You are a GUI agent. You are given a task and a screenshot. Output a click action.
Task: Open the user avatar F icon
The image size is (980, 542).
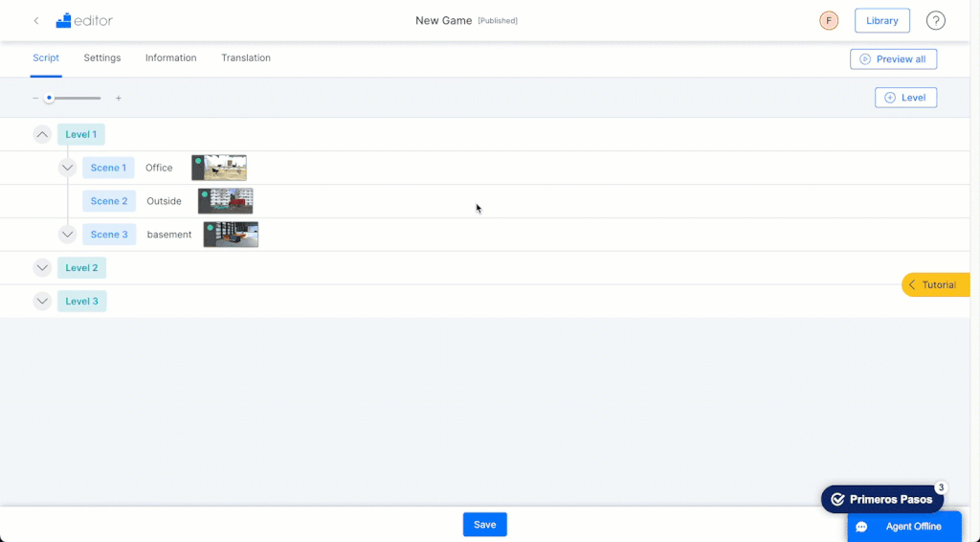point(829,21)
